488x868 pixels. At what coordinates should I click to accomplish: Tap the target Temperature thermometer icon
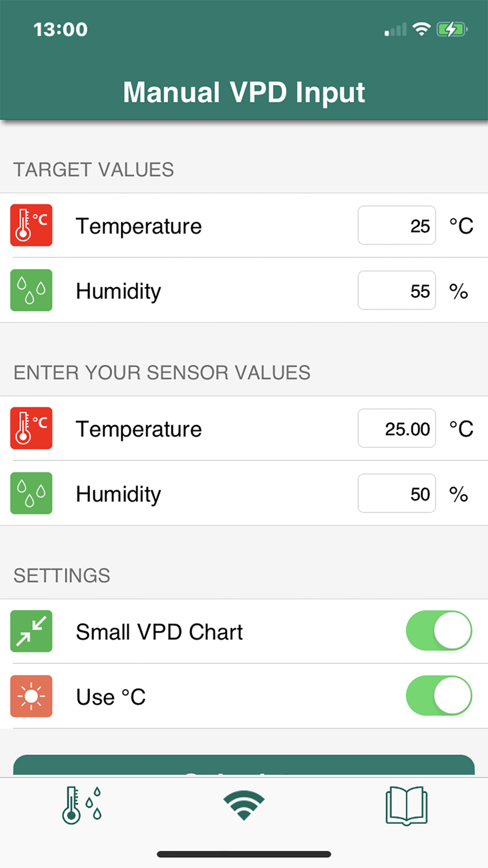click(x=31, y=225)
